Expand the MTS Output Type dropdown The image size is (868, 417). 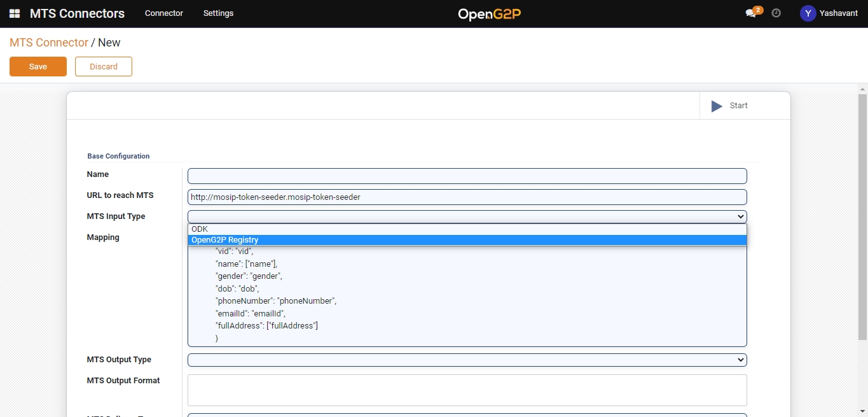click(x=467, y=360)
